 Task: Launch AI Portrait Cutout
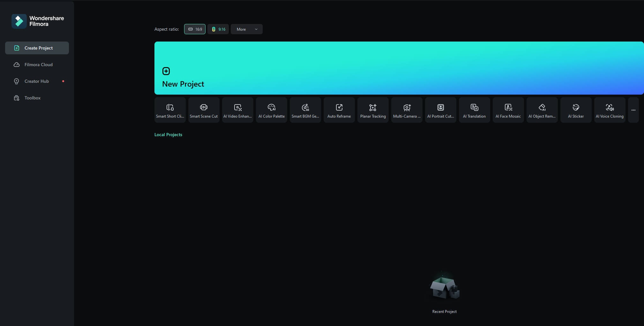[x=441, y=110]
